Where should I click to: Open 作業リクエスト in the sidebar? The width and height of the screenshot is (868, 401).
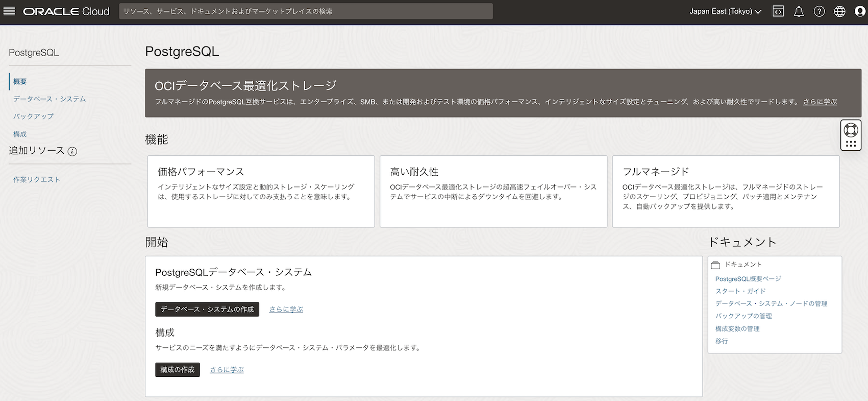point(37,180)
